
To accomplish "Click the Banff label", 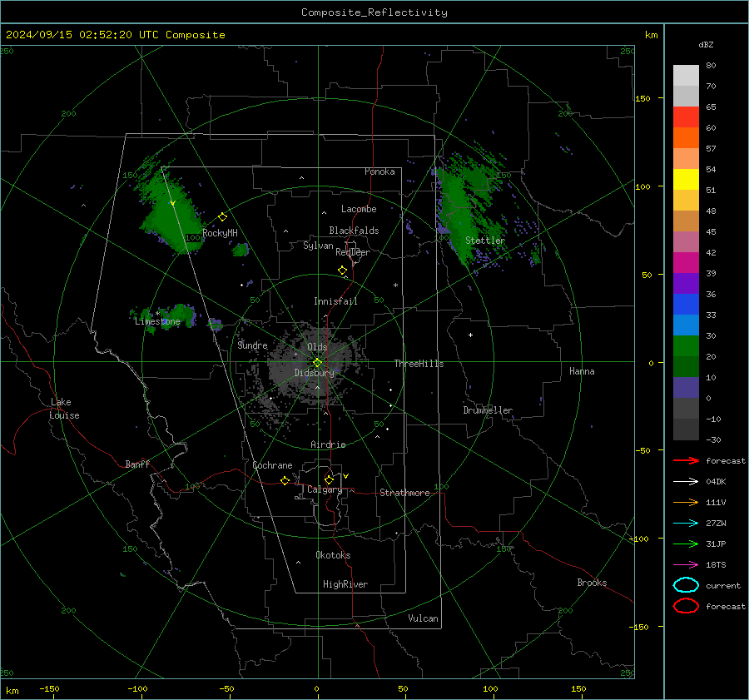I will pos(137,464).
